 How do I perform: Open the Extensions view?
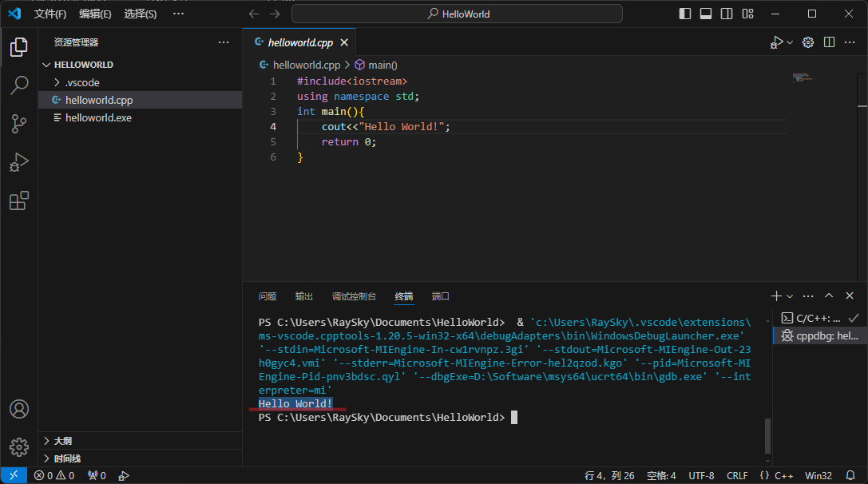(x=19, y=200)
